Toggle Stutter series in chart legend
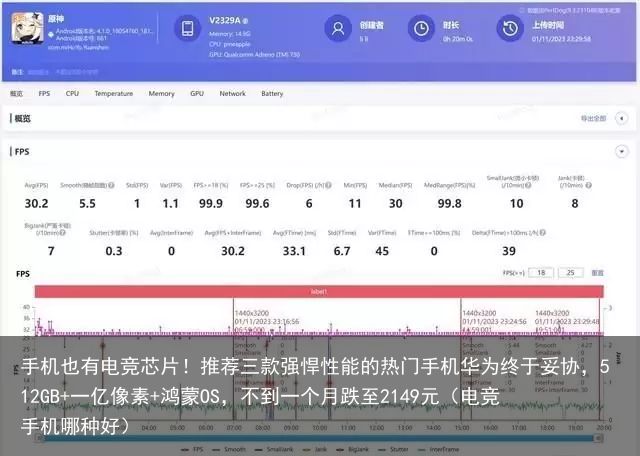This screenshot has height=456, width=640. click(x=393, y=449)
